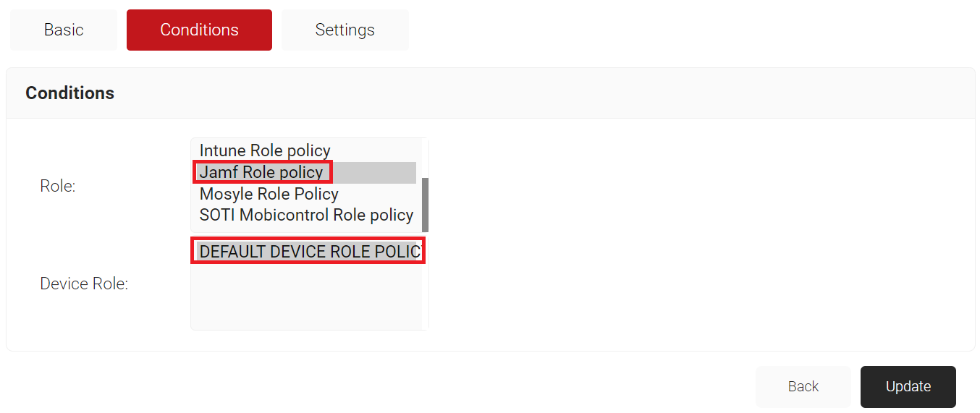Screen dimensions: 980x413
Task: Click the Back button
Action: pyautogui.click(x=803, y=386)
